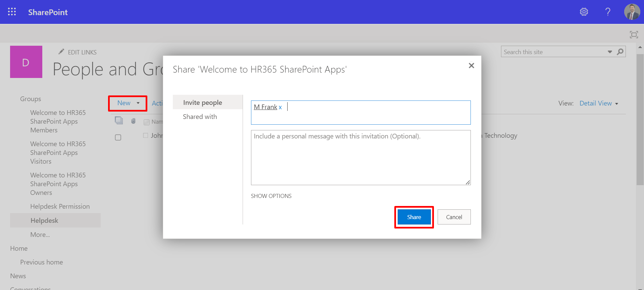Screen dimensions: 644x290
Task: Click the select-all items icon in list header
Action: tap(119, 120)
